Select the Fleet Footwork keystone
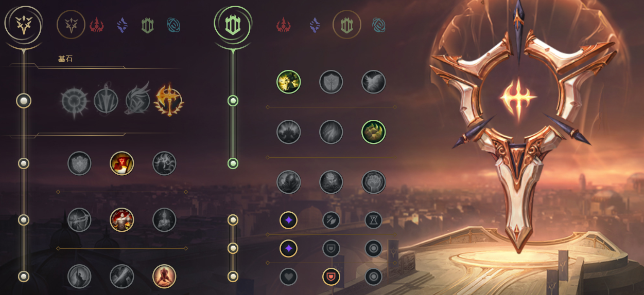644x295 pixels. (138, 101)
